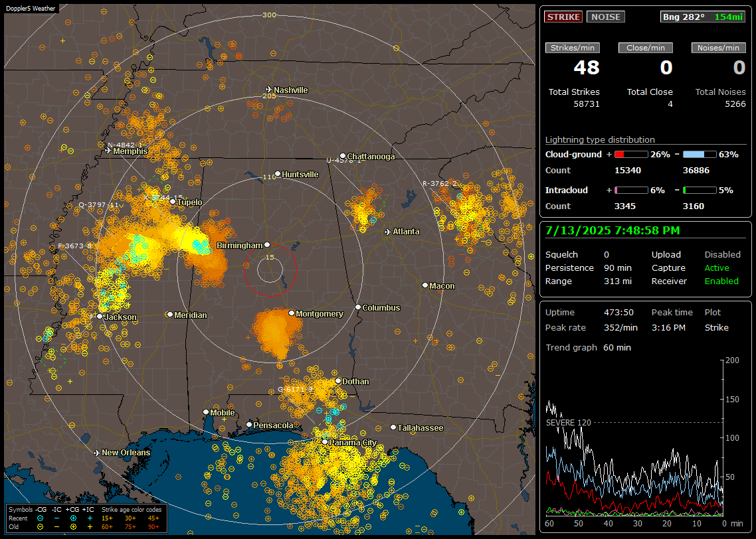Viewport: 756px width, 539px height.
Task: Click the Old +CG legend symbol
Action: (x=73, y=527)
